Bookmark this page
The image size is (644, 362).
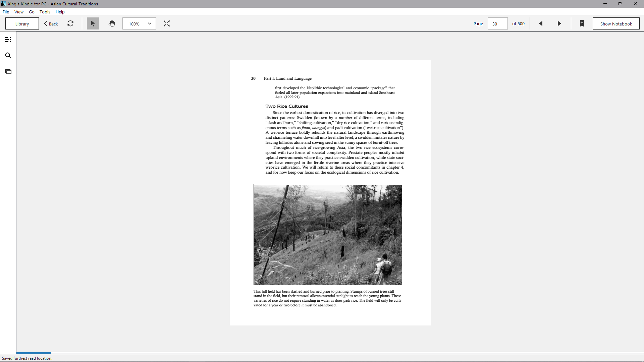click(582, 23)
